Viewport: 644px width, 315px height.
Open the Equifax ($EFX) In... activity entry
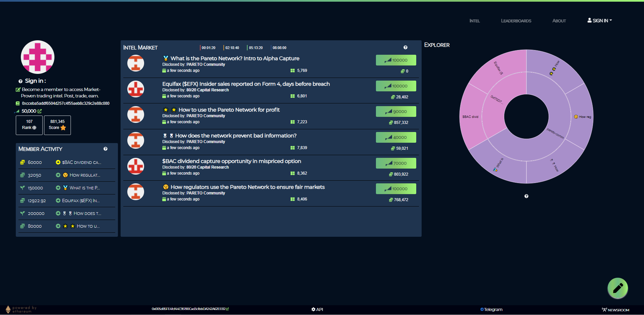(x=81, y=200)
